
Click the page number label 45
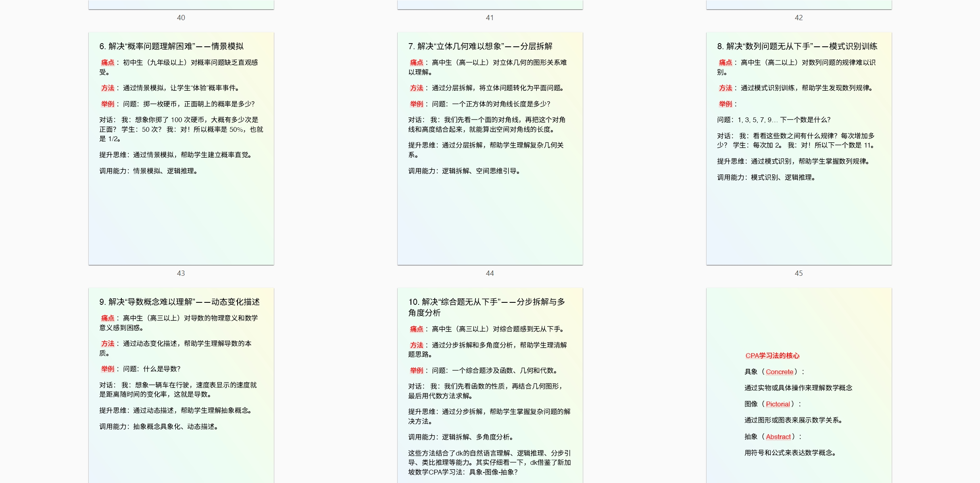pos(799,273)
